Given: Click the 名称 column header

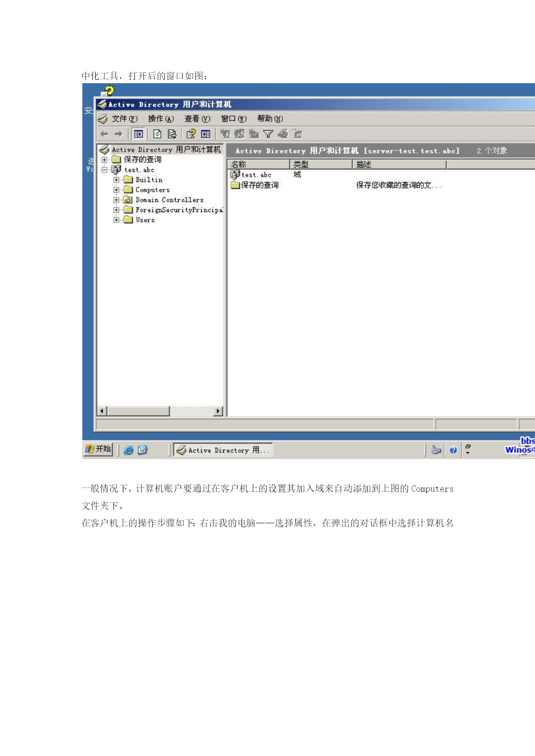Looking at the screenshot, I should 258,164.
